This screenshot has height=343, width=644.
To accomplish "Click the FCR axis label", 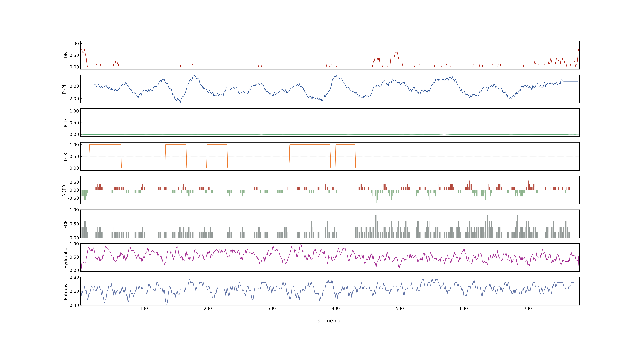I will pos(66,224).
